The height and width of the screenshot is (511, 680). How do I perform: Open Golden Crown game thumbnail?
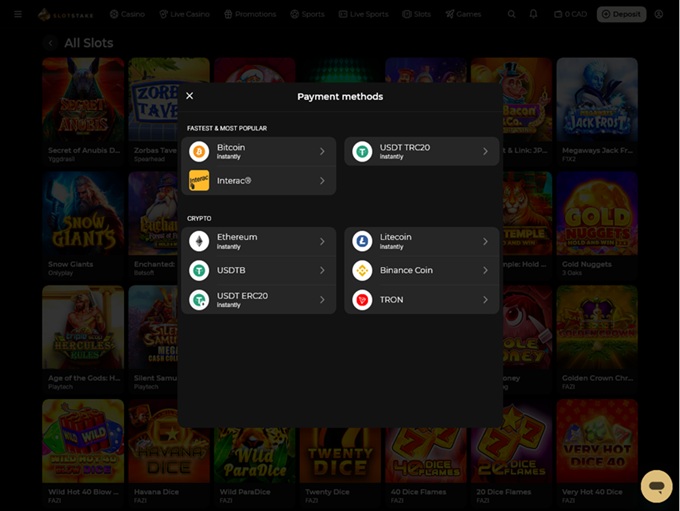pos(597,327)
